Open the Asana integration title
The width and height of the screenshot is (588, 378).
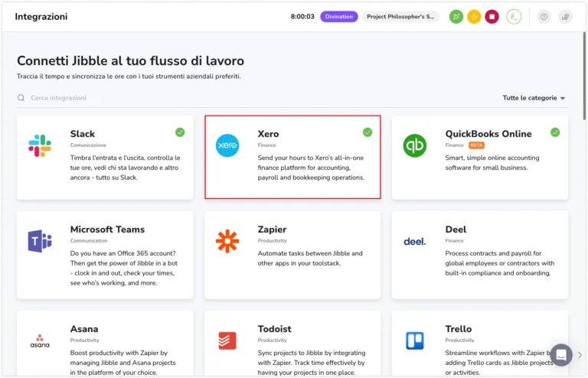(84, 329)
